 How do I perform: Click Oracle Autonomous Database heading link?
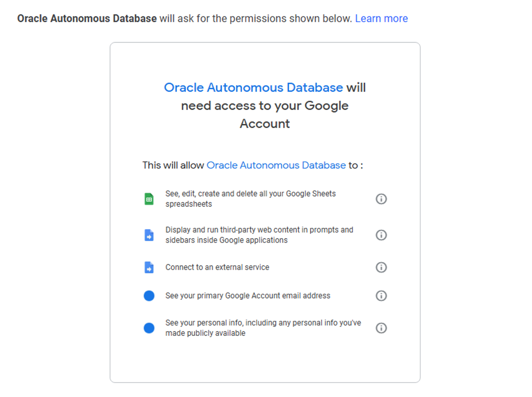pyautogui.click(x=254, y=87)
